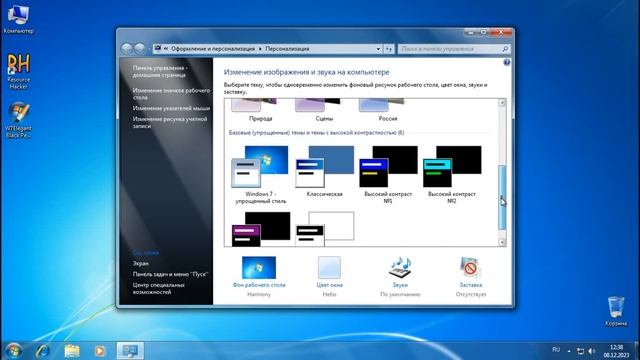Apply the Высокий контраст №2 theme
The height and width of the screenshot is (360, 640).
pyautogui.click(x=452, y=175)
